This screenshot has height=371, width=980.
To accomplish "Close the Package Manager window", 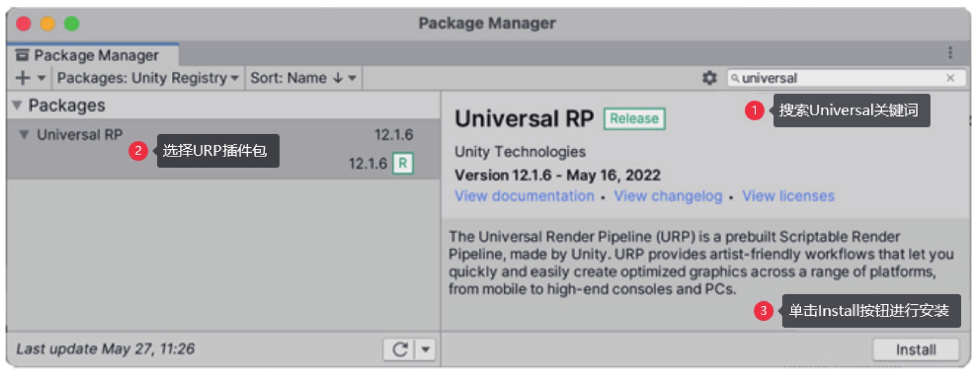I will [x=23, y=23].
